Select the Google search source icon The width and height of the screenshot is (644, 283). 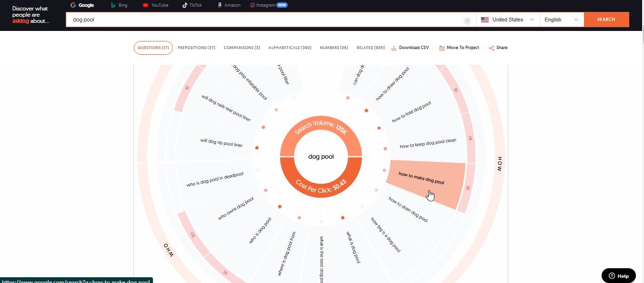[73, 5]
